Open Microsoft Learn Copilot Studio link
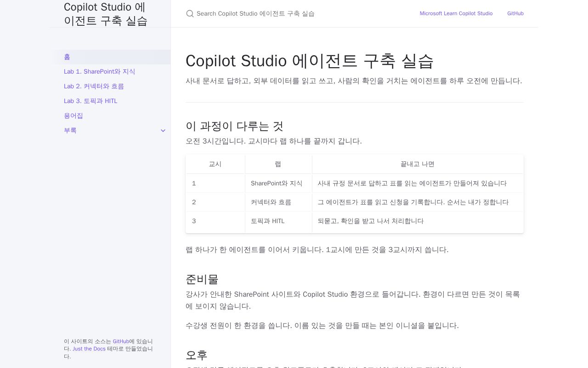588x368 pixels. coord(456,14)
